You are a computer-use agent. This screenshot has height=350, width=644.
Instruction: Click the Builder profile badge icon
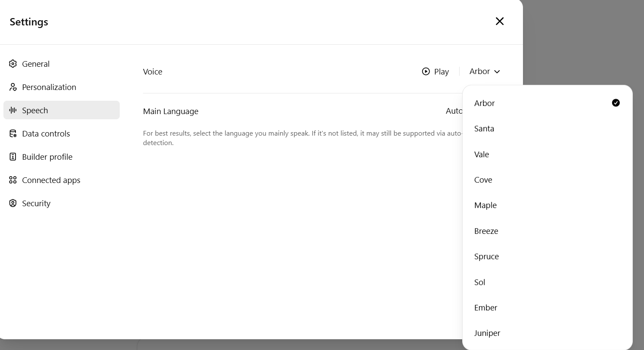pos(13,157)
